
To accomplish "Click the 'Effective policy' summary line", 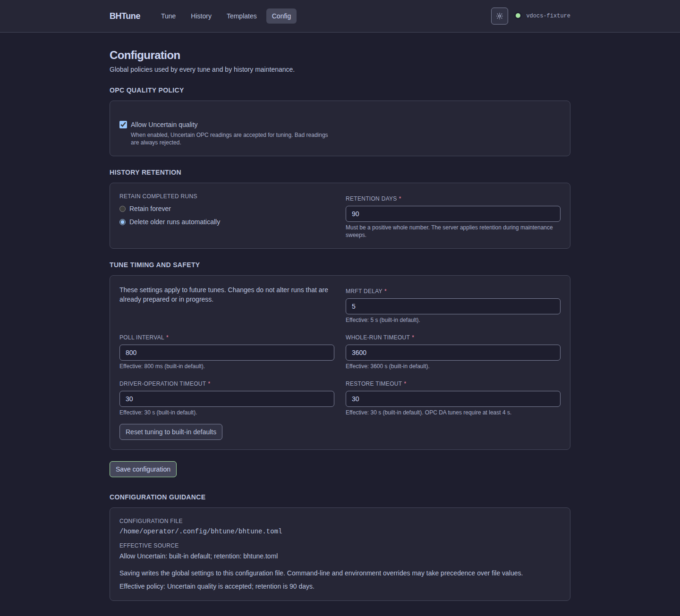I will [217, 586].
